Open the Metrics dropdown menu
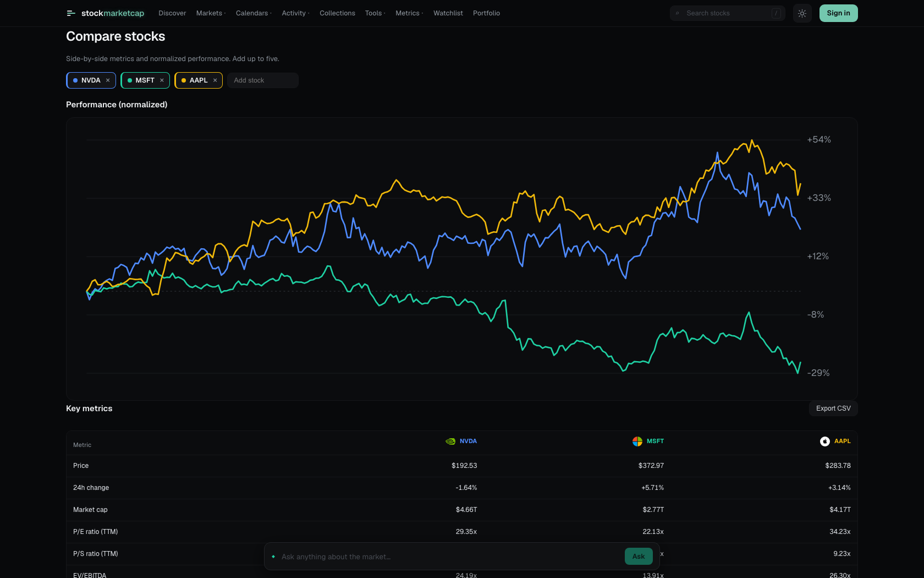 pyautogui.click(x=409, y=13)
